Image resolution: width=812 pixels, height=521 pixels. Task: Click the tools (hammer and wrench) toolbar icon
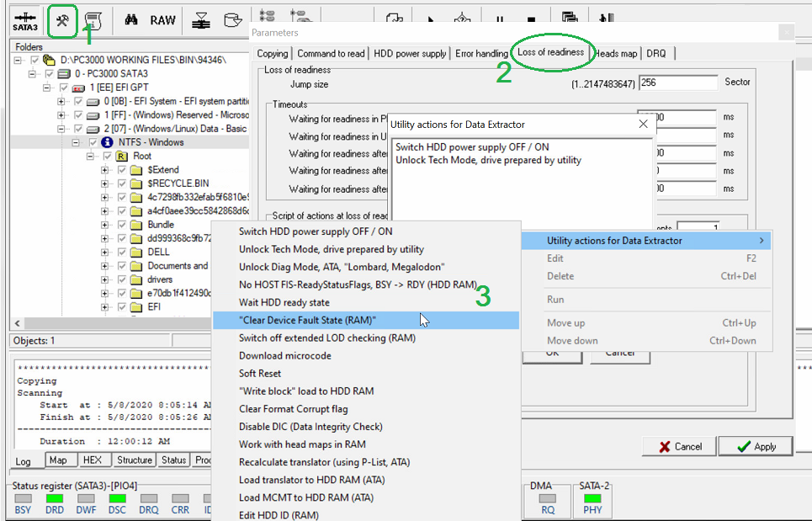point(62,20)
